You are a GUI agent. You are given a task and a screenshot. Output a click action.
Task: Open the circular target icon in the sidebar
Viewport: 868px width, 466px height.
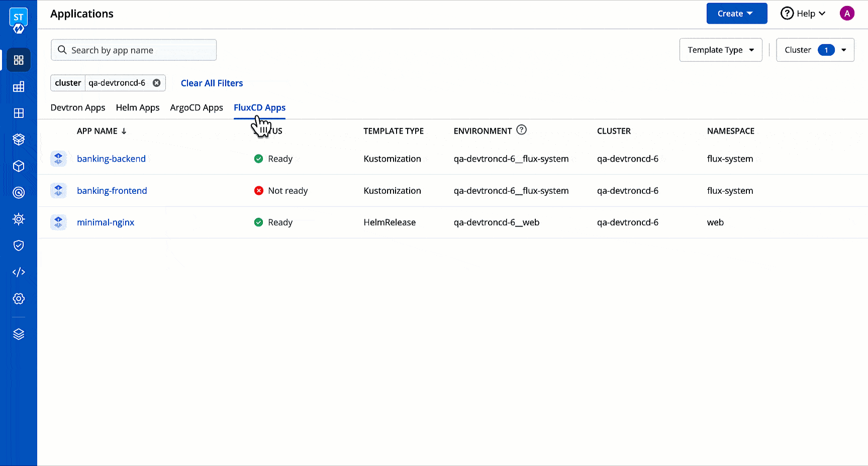(x=19, y=192)
